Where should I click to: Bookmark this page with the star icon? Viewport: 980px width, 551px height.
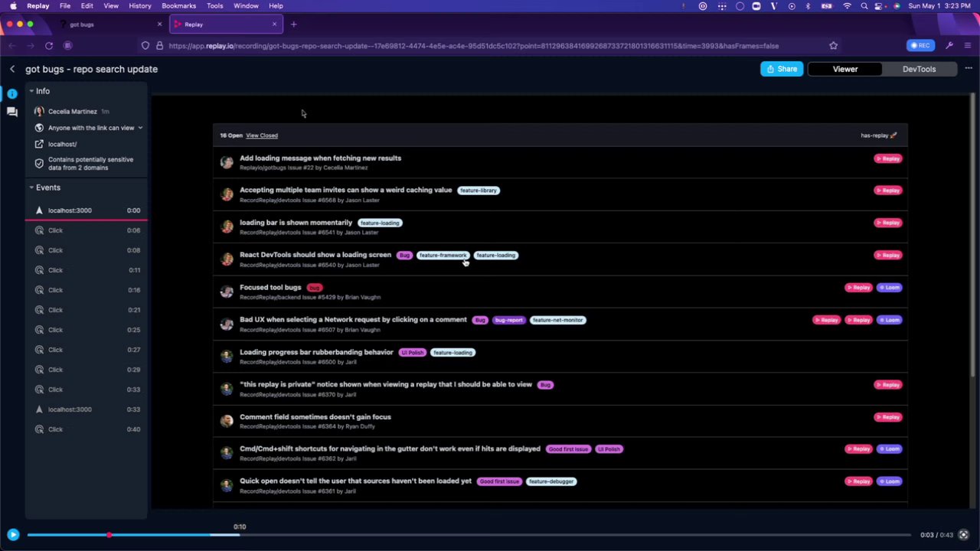click(x=833, y=46)
